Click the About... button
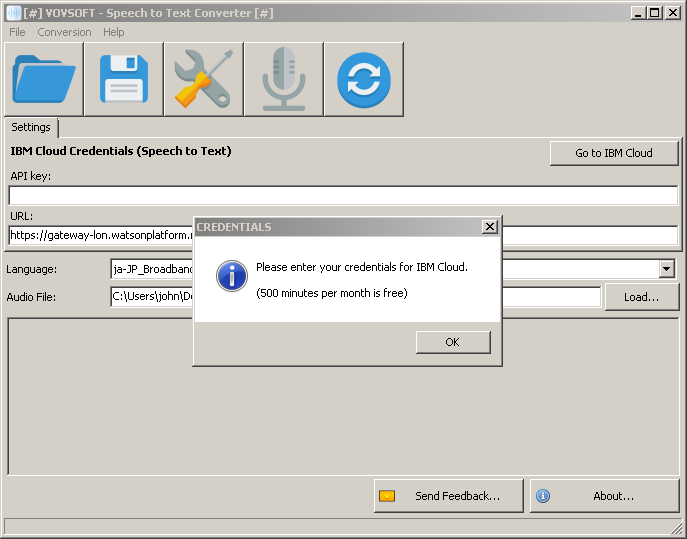Screen dimensions: 687x539 pyautogui.click(x=604, y=496)
